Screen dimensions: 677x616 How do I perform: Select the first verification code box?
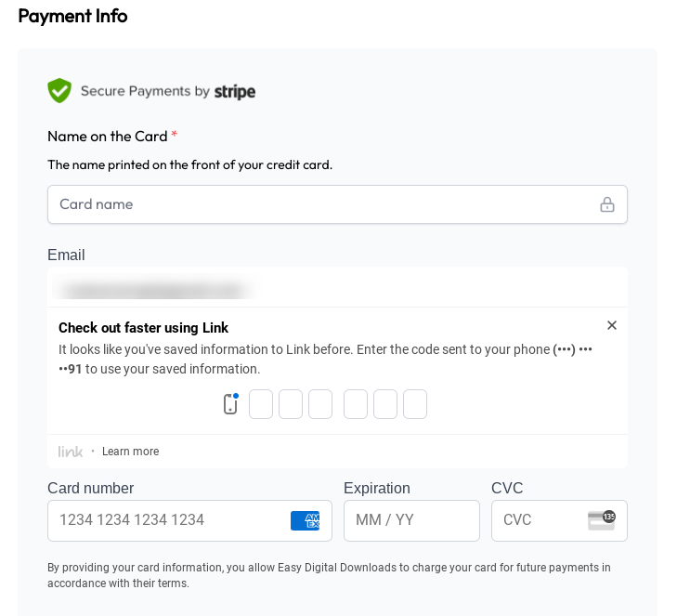click(x=261, y=404)
